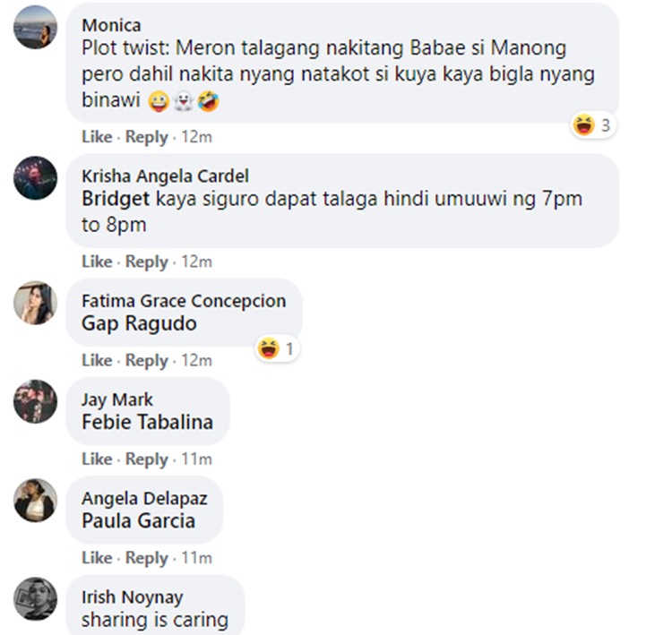This screenshot has width=672, height=635.
Task: Like Monica's plot twist comment
Action: (97, 137)
